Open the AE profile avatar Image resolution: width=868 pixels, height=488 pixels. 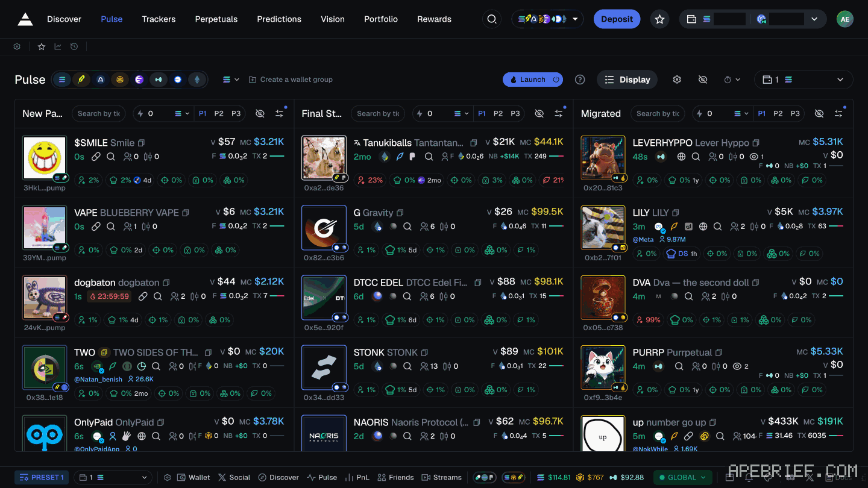tap(845, 19)
